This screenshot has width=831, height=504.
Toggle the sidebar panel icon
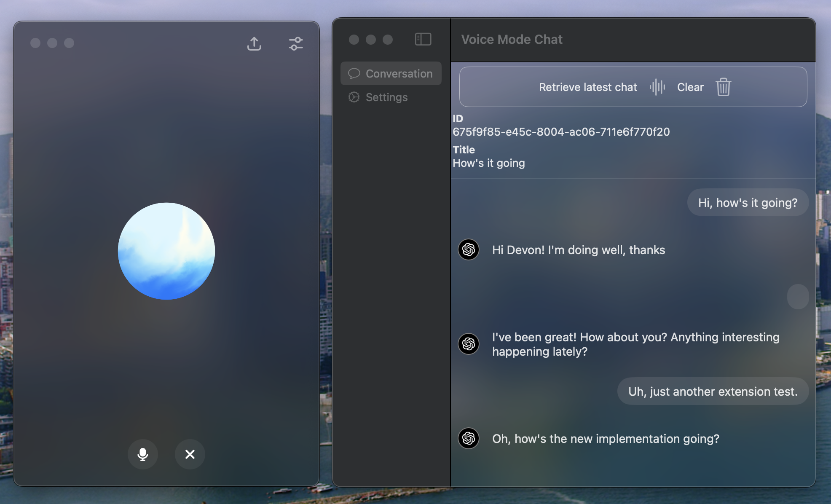(x=423, y=39)
